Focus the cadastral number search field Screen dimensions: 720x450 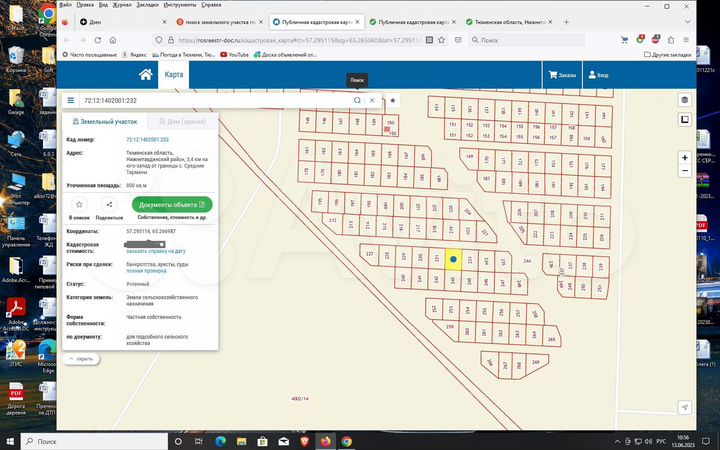[216, 100]
